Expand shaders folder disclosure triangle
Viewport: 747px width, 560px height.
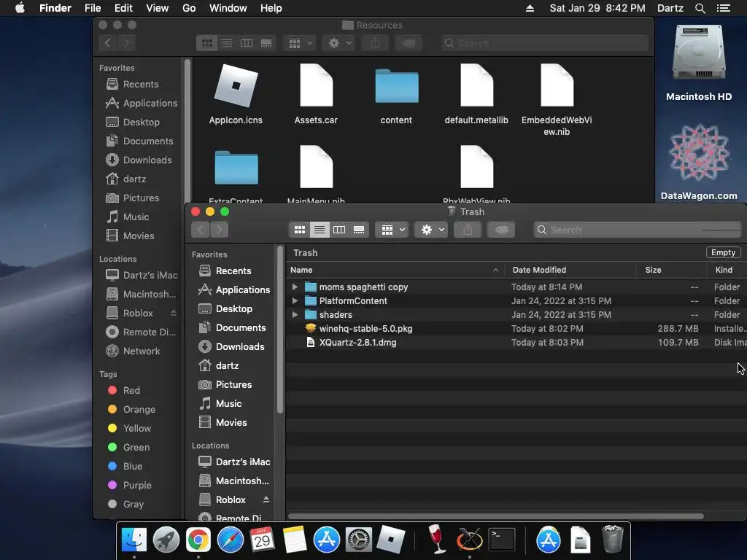[295, 315]
